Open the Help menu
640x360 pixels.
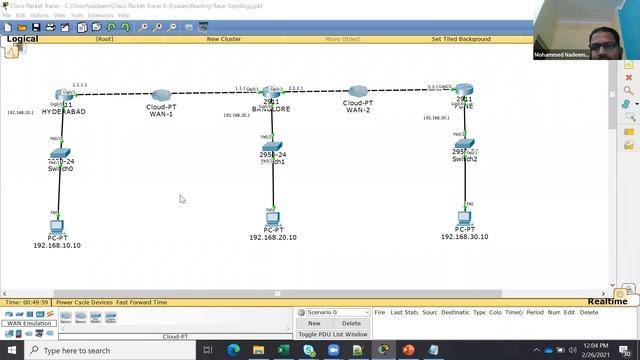(x=124, y=16)
